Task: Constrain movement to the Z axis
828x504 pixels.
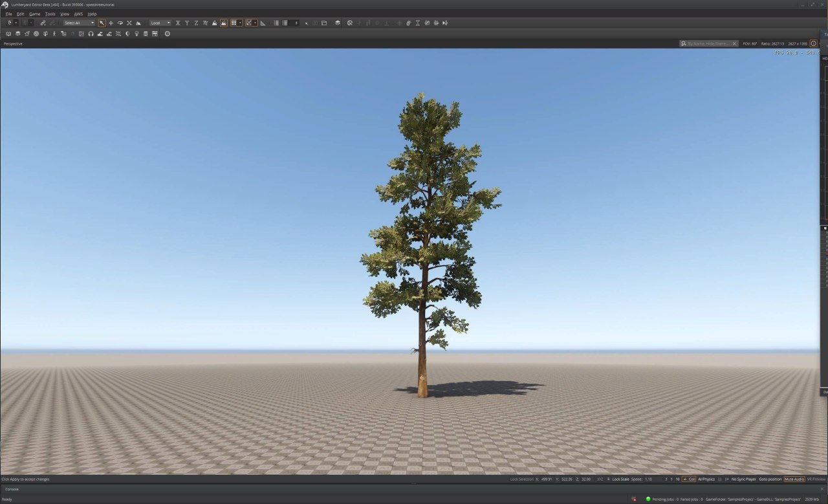Action: pyautogui.click(x=196, y=23)
